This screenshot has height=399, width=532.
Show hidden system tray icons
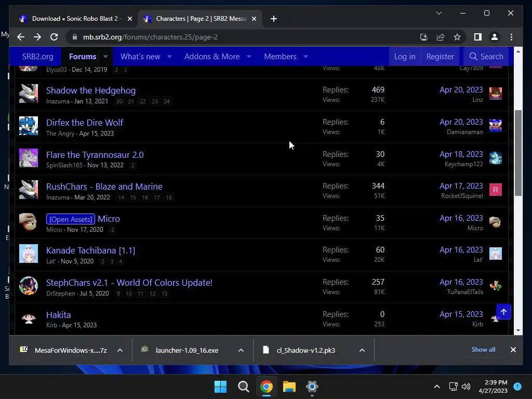(x=436, y=387)
